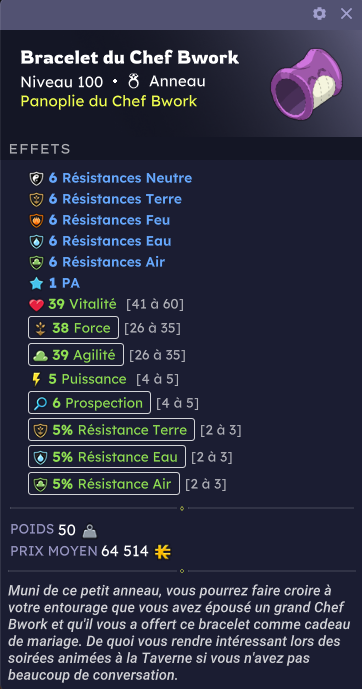Click the ring icon beside Anneau
The width and height of the screenshot is (362, 689).
click(133, 81)
